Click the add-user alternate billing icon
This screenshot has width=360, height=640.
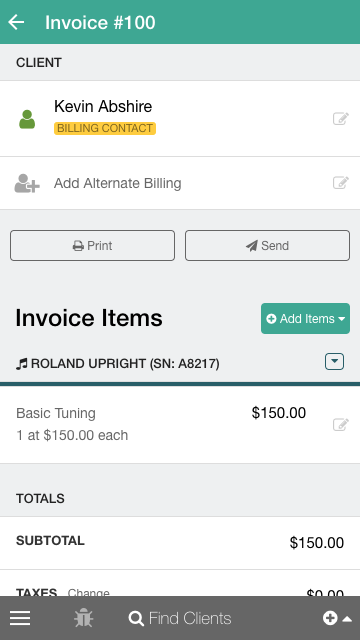pos(27,183)
